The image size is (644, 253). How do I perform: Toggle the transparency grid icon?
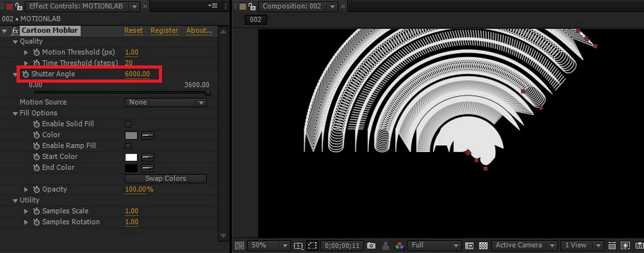483,246
